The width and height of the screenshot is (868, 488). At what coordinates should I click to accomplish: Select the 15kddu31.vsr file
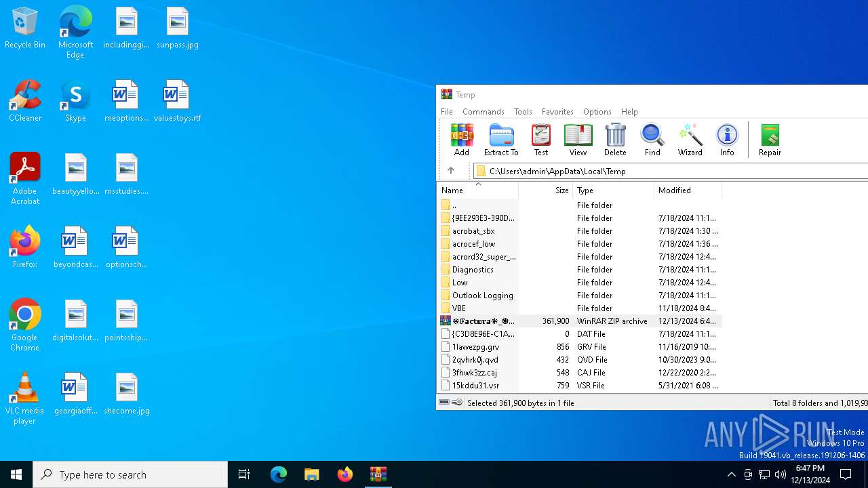[x=580, y=385]
